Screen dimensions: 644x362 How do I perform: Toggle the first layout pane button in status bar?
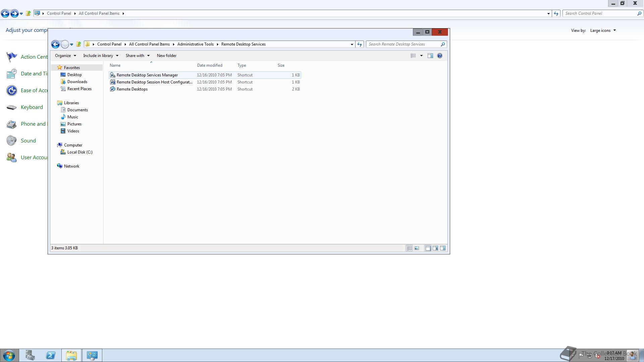428,248
